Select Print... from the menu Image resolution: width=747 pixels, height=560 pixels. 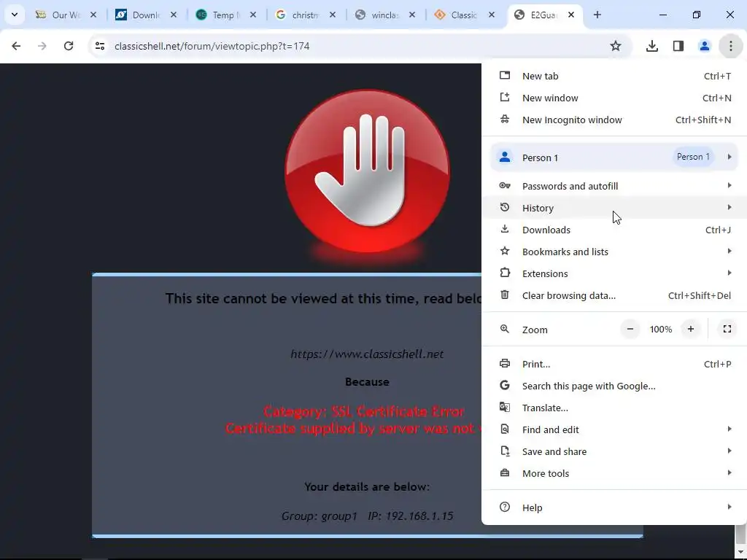tap(614, 365)
